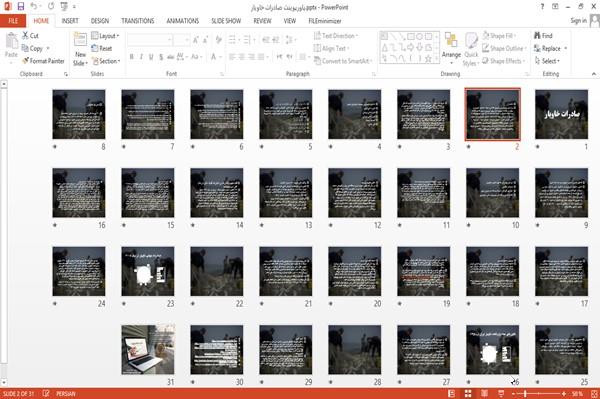Click Increase Font Size icon

tap(196, 39)
